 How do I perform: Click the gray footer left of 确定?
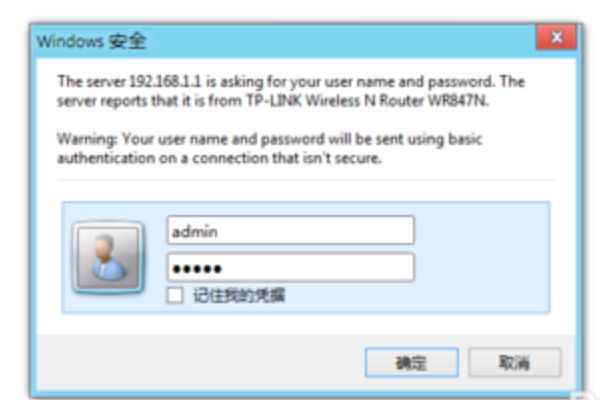199,362
